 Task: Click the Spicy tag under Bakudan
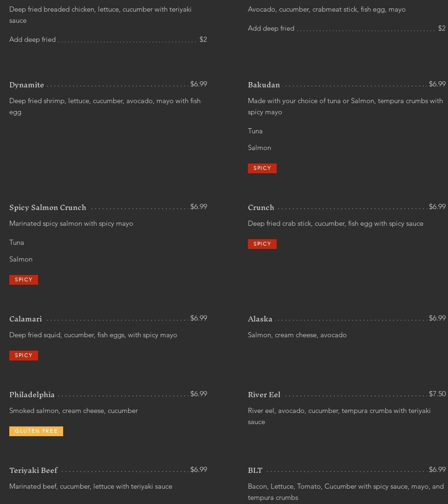click(x=262, y=168)
